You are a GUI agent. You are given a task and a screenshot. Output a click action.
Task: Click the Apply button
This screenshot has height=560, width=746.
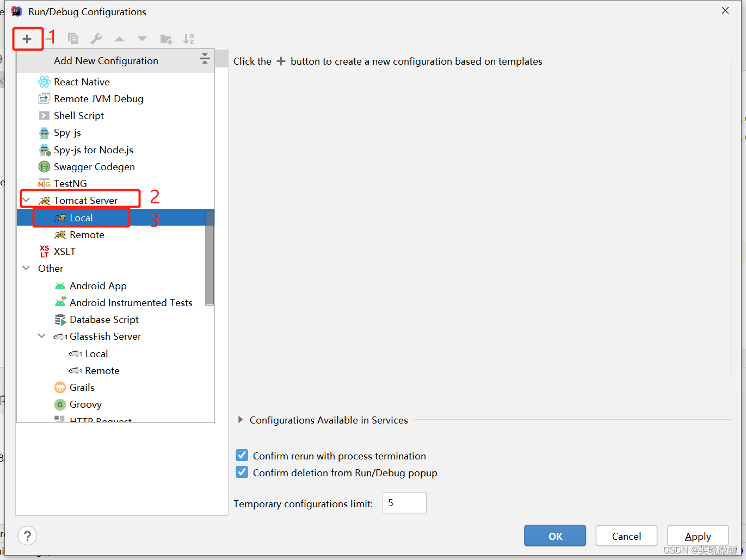tap(698, 536)
